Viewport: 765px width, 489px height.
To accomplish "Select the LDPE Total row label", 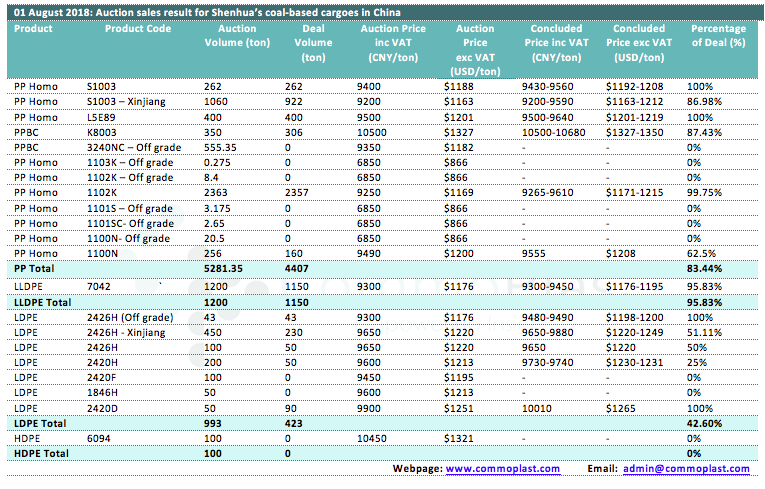I will click(x=39, y=423).
